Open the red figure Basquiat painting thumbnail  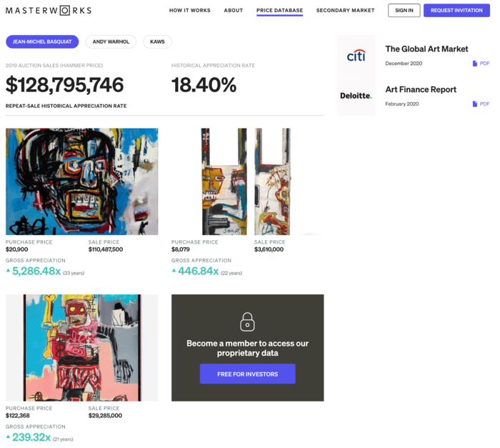pyautogui.click(x=82, y=348)
